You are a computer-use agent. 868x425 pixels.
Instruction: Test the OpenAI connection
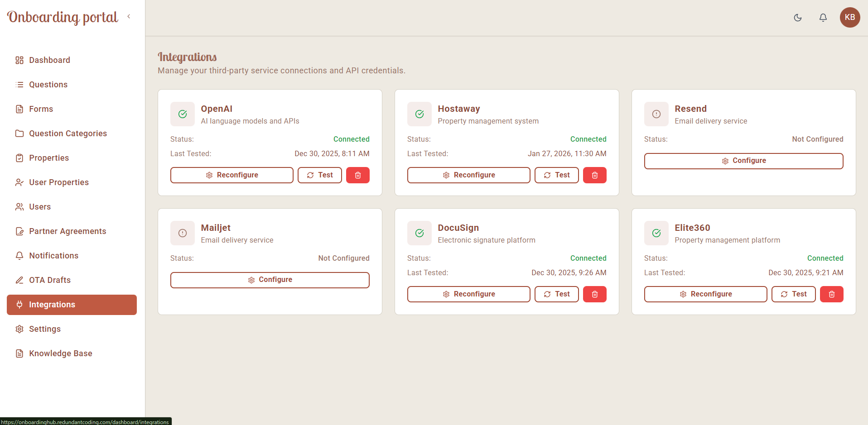tap(320, 175)
